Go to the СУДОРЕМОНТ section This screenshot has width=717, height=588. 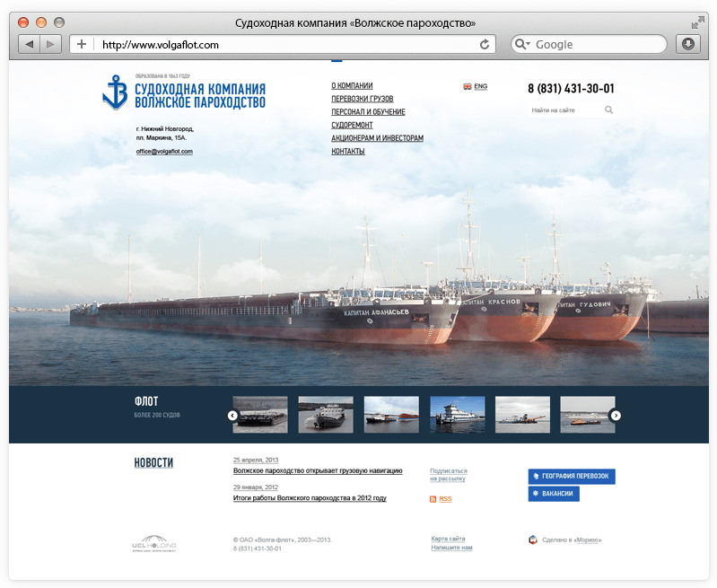coord(352,126)
